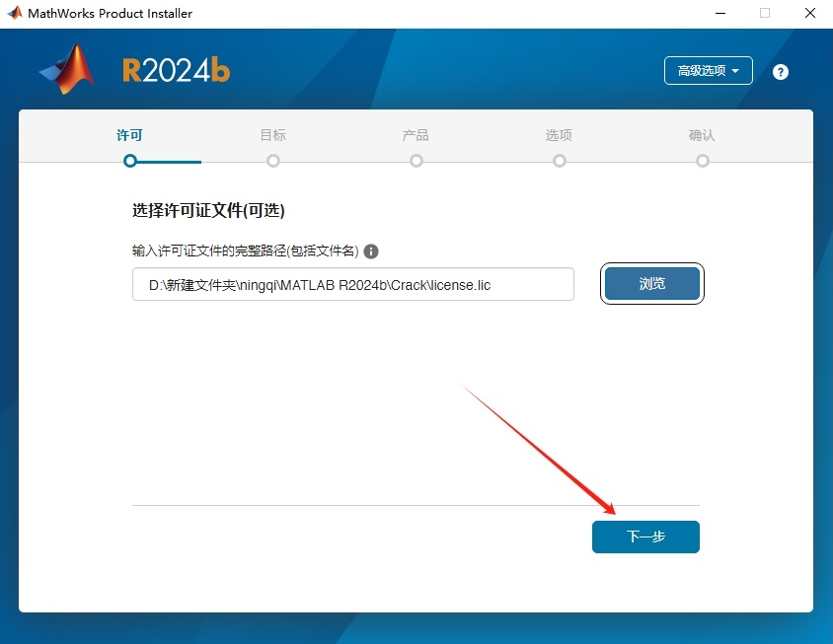Click the 产品 step circle marker
This screenshot has width=833, height=644.
[x=416, y=161]
